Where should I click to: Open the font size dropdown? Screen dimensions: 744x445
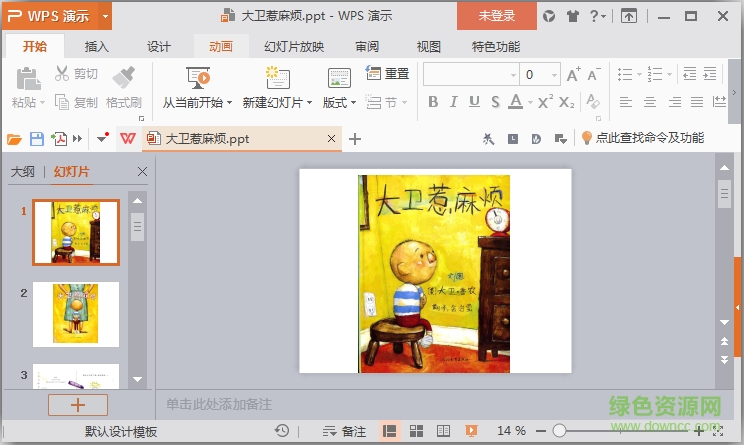point(553,75)
